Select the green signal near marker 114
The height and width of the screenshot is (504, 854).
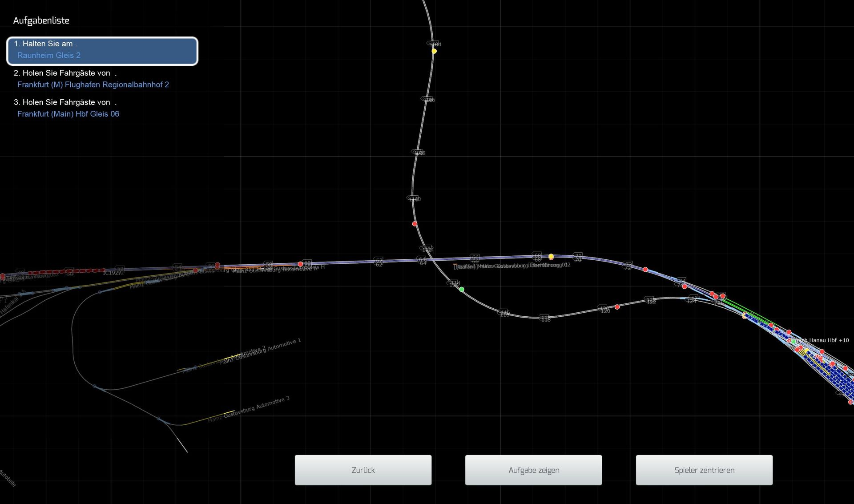[x=462, y=290]
